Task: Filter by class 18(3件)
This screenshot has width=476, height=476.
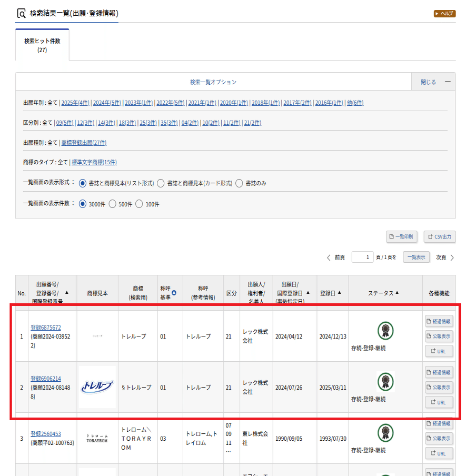Action: point(127,123)
